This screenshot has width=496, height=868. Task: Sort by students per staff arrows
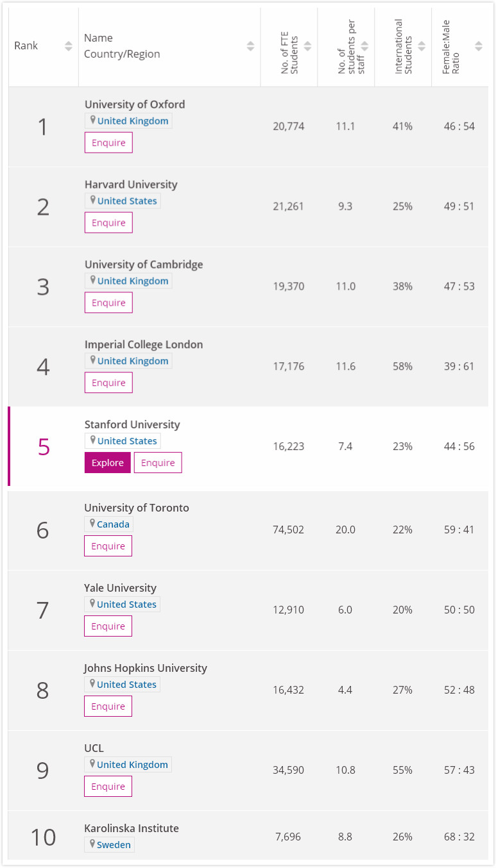[365, 46]
